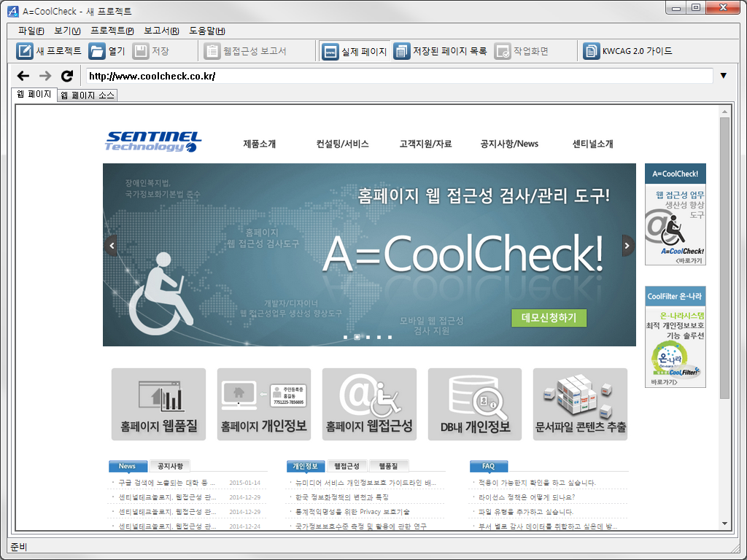Click the 2015-01-14 news date
Image resolution: width=747 pixels, height=560 pixels.
point(245,483)
